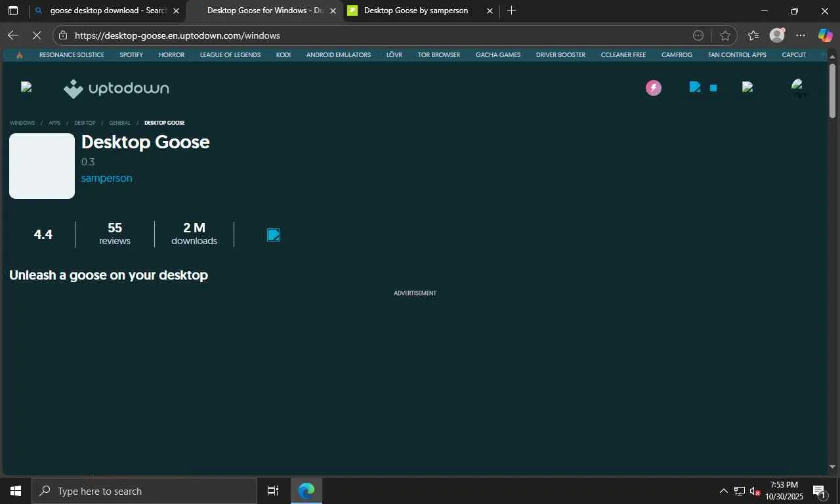Click the muted volume icon in system tray
This screenshot has height=504, width=840.
point(755,491)
